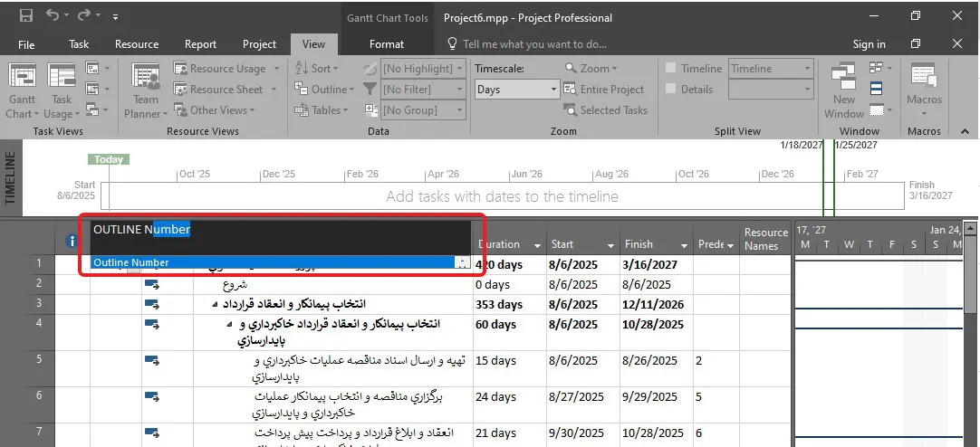Viewport: 980px width, 447px height.
Task: Click the vertical scrollbar up arrow in Gantt pane
Action: 970,229
